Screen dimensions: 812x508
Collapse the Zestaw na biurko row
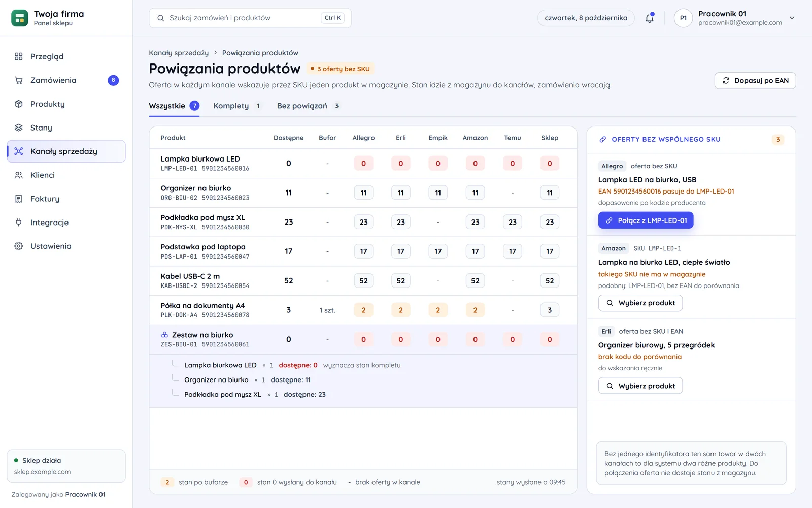pyautogui.click(x=363, y=339)
